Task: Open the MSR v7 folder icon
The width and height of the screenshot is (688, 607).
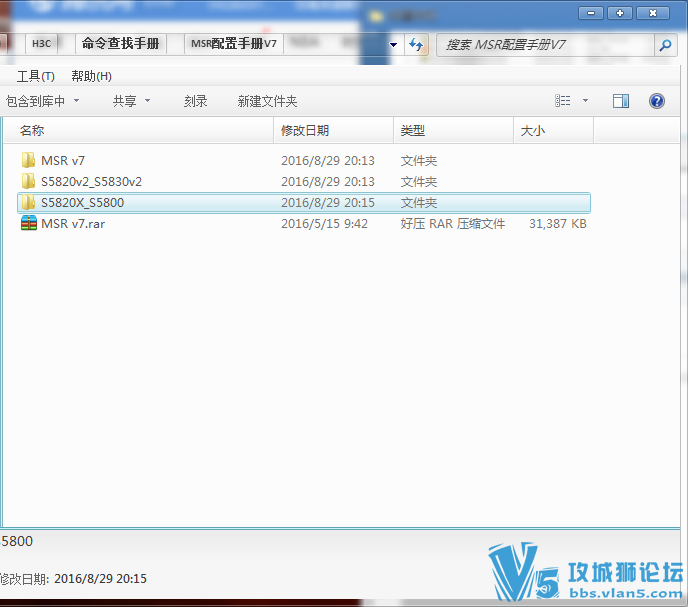Action: (29, 160)
